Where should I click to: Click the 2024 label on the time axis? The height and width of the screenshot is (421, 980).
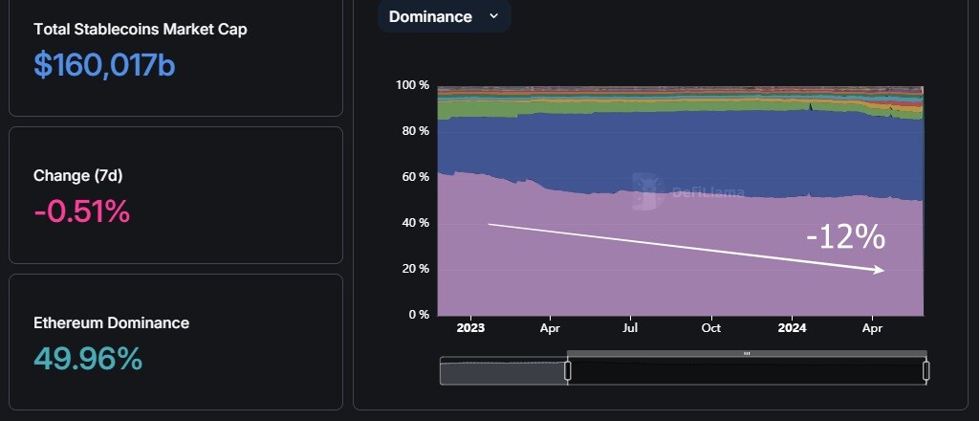792,328
